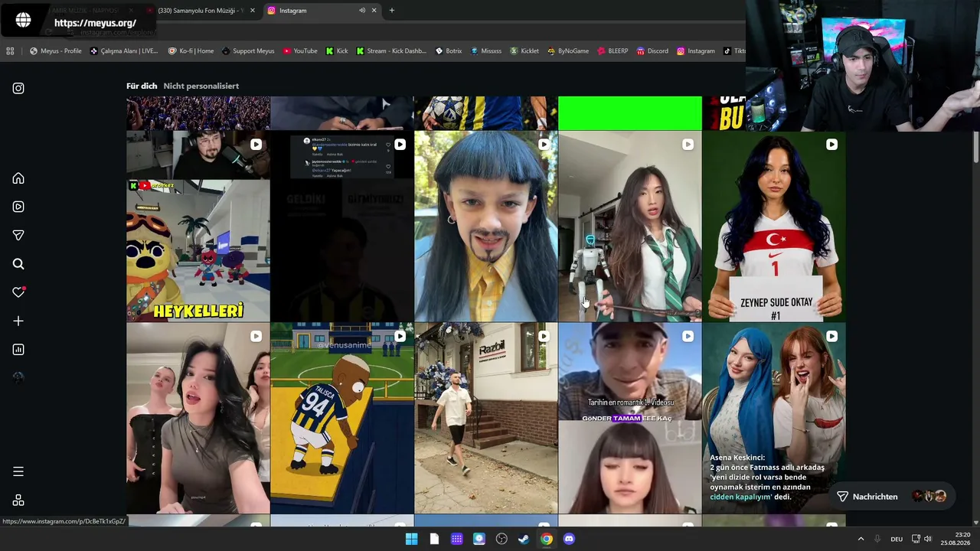980x551 pixels.
Task: Click the bottom sidebar Meta apps icon
Action: [18, 500]
